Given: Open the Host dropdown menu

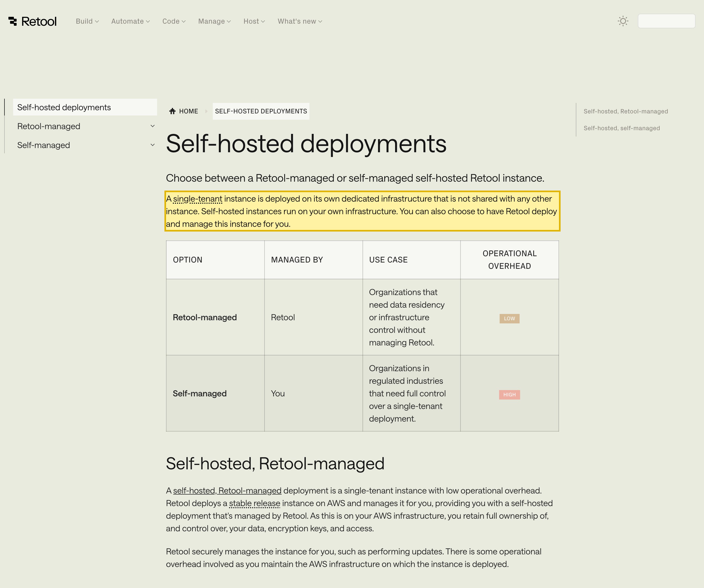Looking at the screenshot, I should tap(254, 21).
